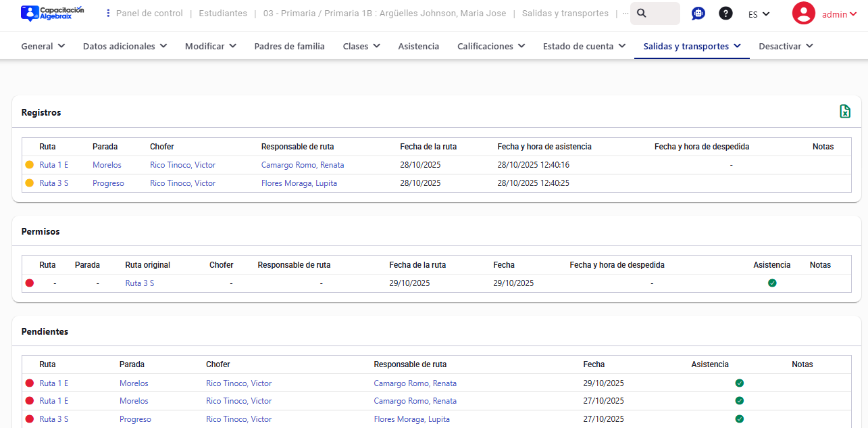Open the Padres de familia tab
The width and height of the screenshot is (868, 428).
click(x=289, y=46)
